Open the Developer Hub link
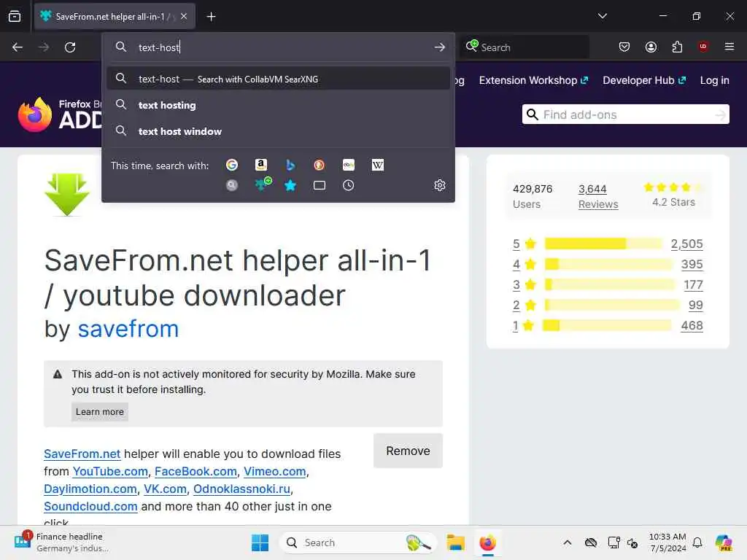Screen dimensions: 747x560 pyautogui.click(x=644, y=80)
